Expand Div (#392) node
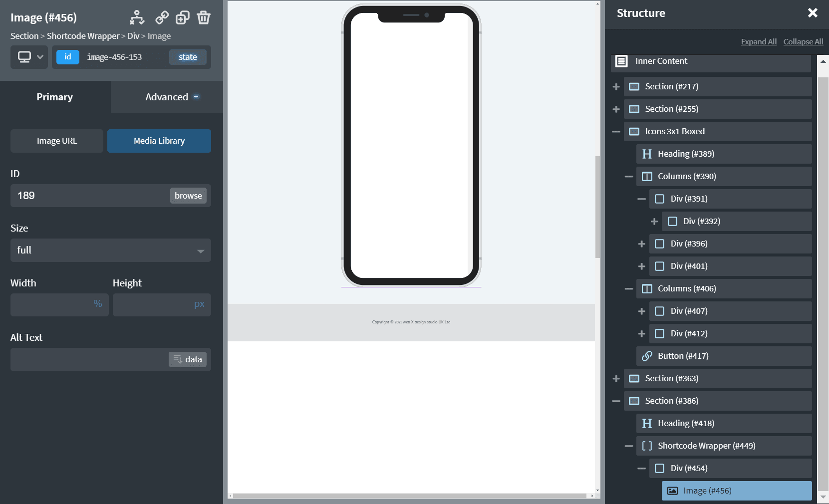The height and width of the screenshot is (504, 829). click(654, 222)
